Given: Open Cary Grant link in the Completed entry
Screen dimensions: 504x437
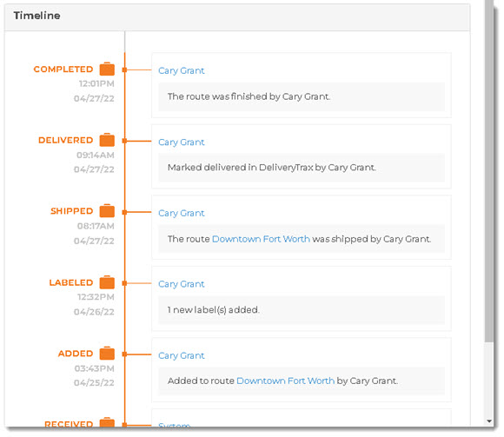Looking at the screenshot, I should tap(182, 70).
